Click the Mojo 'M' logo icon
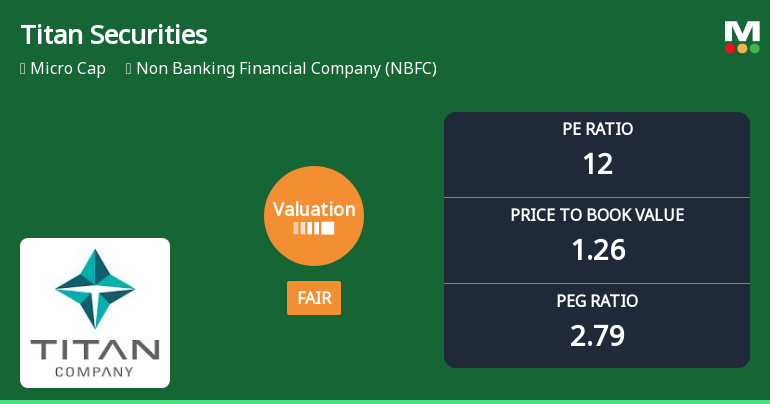770x404 pixels. pyautogui.click(x=742, y=31)
